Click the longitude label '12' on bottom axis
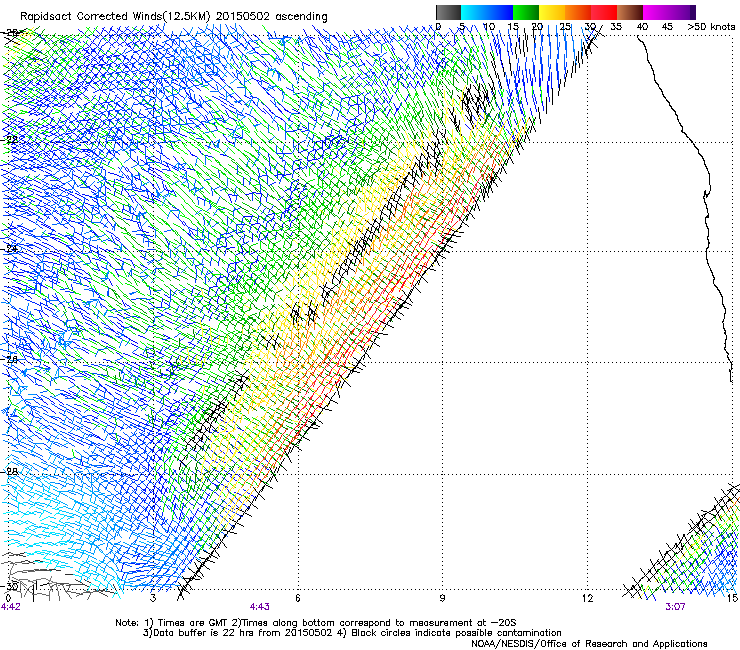This screenshot has width=740, height=650. point(587,598)
